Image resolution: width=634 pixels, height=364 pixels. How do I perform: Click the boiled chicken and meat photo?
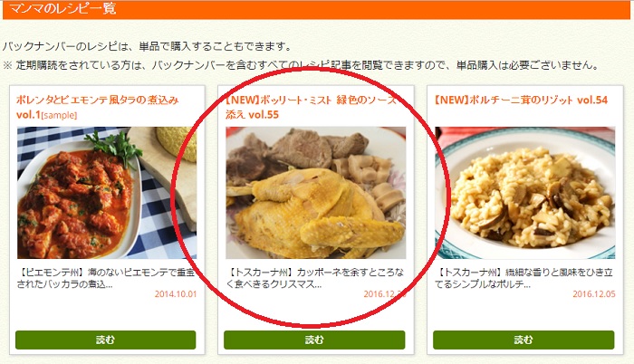pos(315,193)
